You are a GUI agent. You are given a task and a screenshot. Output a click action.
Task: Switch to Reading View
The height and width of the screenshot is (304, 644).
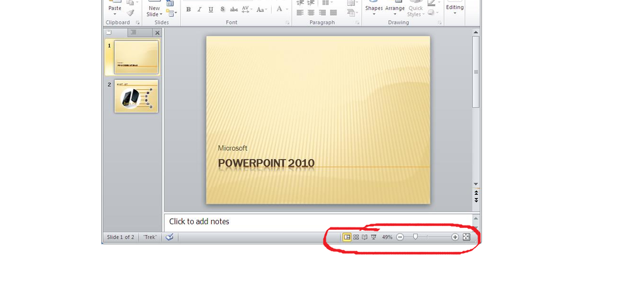pos(365,237)
